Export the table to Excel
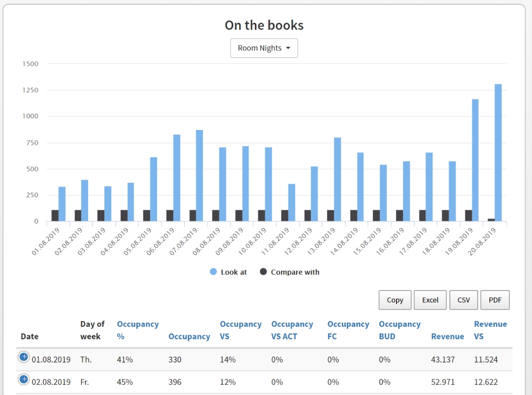Screen dimensions: 532x395 [430, 300]
